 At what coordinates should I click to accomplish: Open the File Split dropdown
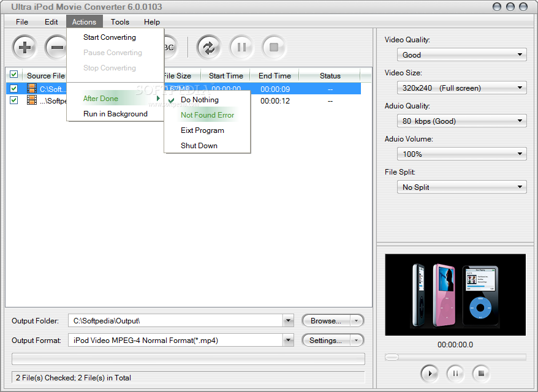(462, 187)
